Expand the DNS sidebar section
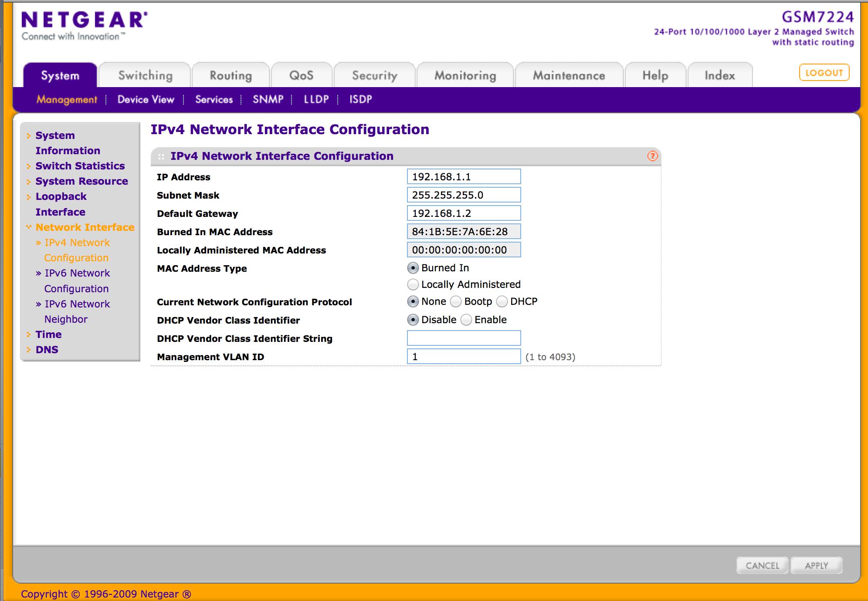The image size is (868, 601). 47,350
